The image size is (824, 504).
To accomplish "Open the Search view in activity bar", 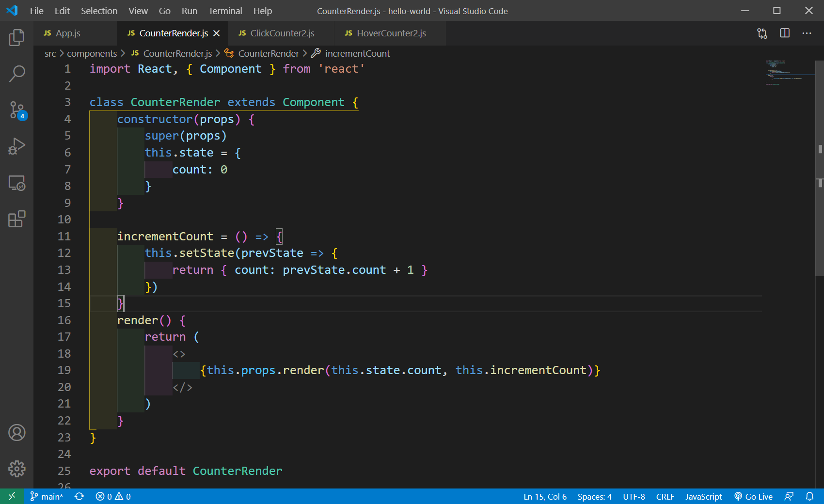I will point(16,74).
